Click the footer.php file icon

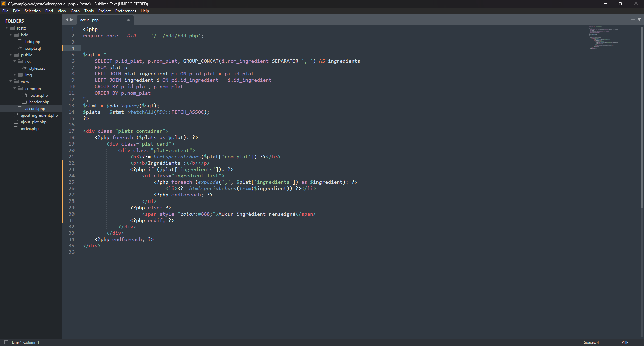tap(24, 95)
